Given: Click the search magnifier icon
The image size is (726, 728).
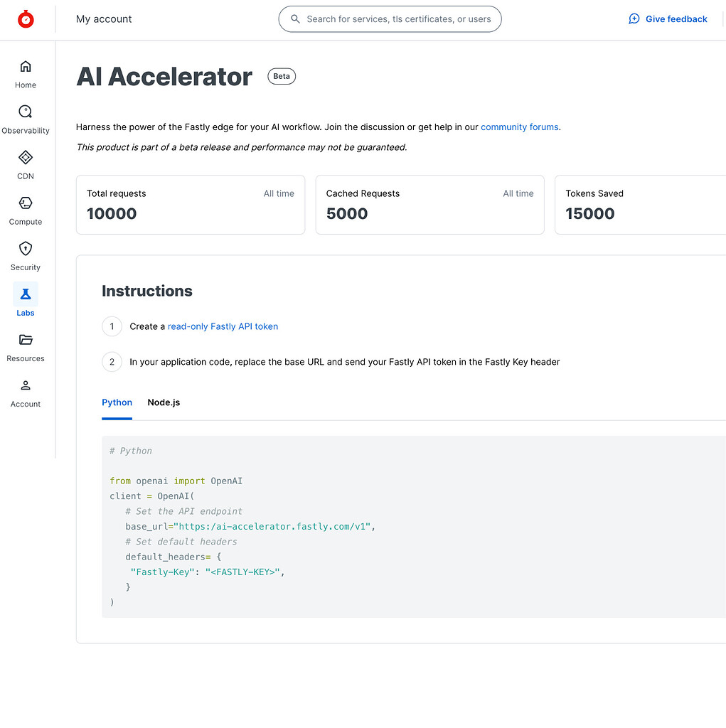Looking at the screenshot, I should 295,19.
